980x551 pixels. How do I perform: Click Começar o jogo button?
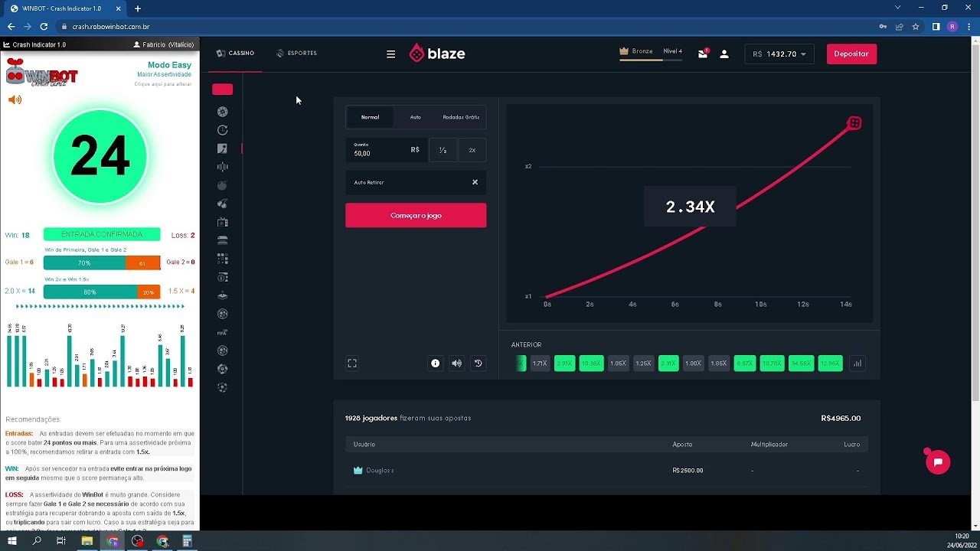point(416,215)
